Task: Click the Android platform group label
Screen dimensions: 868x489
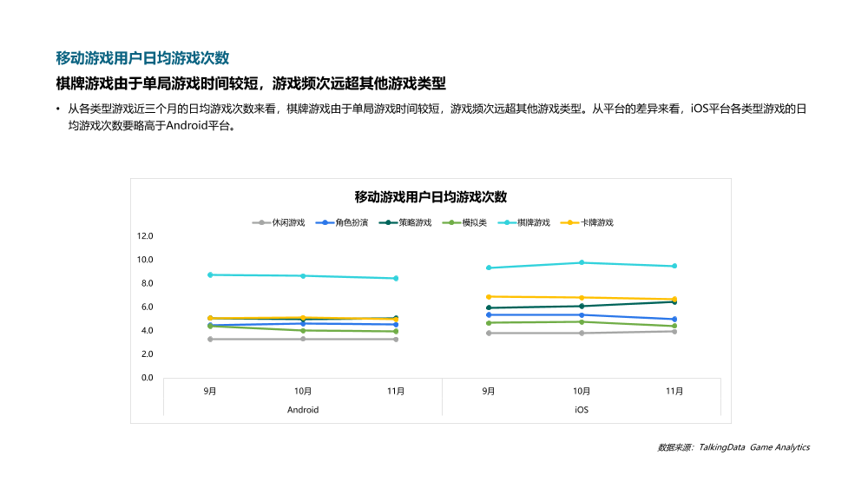Action: click(303, 410)
